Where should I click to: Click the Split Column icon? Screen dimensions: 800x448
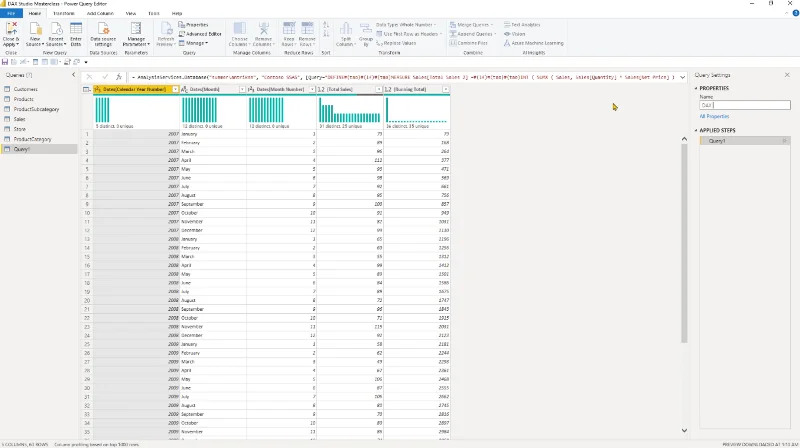(x=345, y=29)
